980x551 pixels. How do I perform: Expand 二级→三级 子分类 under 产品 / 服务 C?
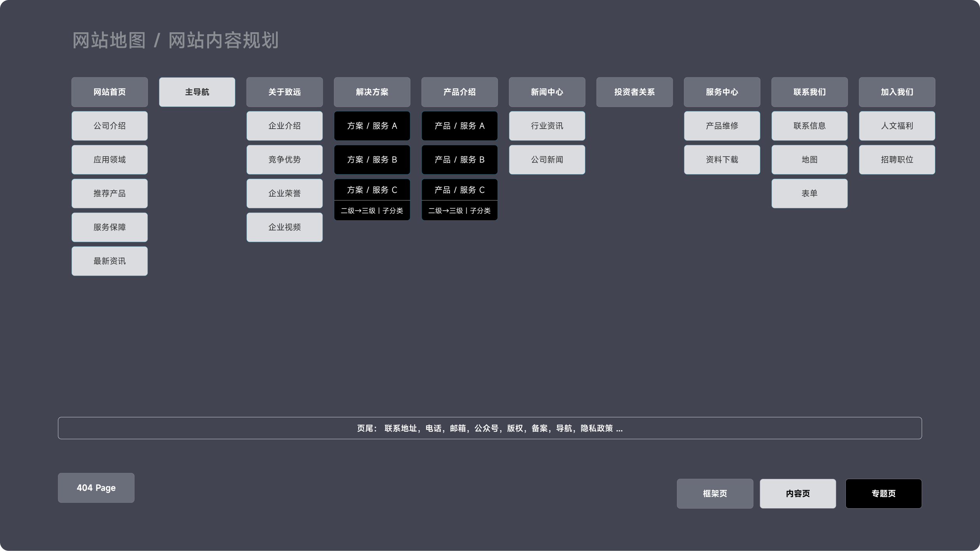459,211
